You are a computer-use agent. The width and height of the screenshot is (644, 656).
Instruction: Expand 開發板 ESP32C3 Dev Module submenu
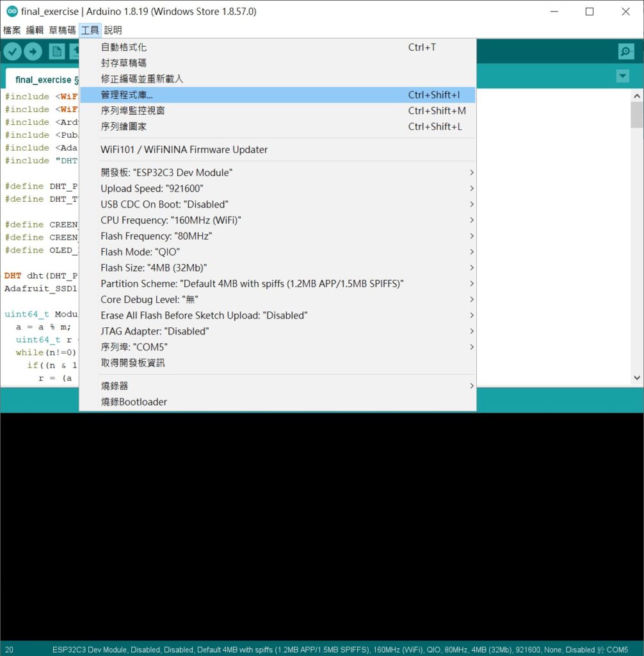tap(278, 173)
